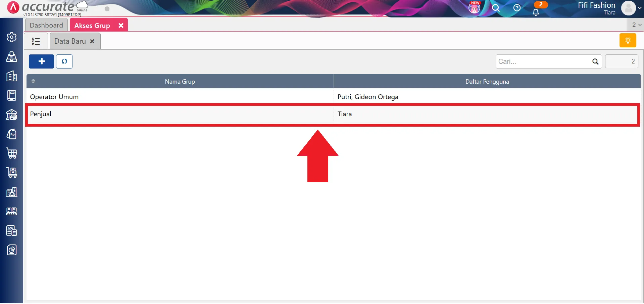Open the company building module icon in sidebar
644x304 pixels.
(12, 76)
